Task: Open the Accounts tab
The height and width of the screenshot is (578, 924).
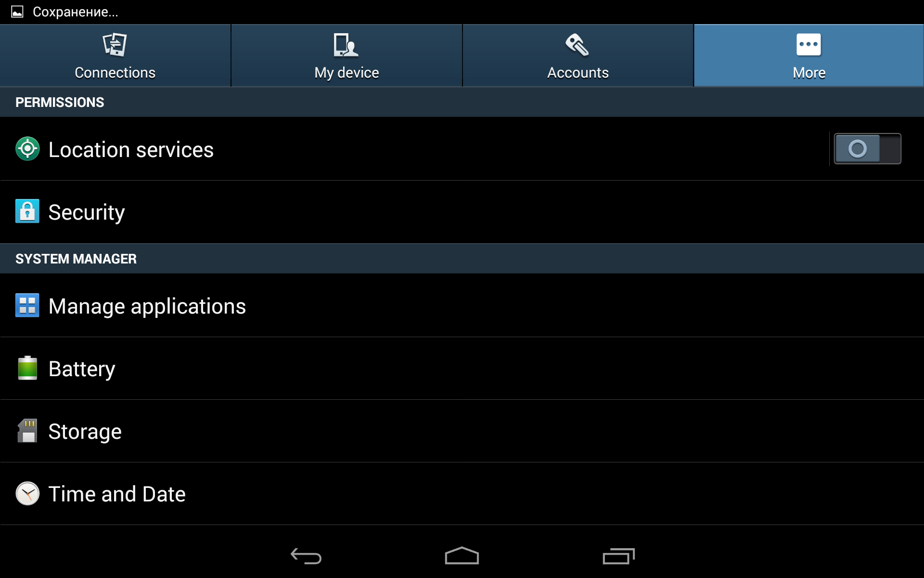Action: coord(577,56)
